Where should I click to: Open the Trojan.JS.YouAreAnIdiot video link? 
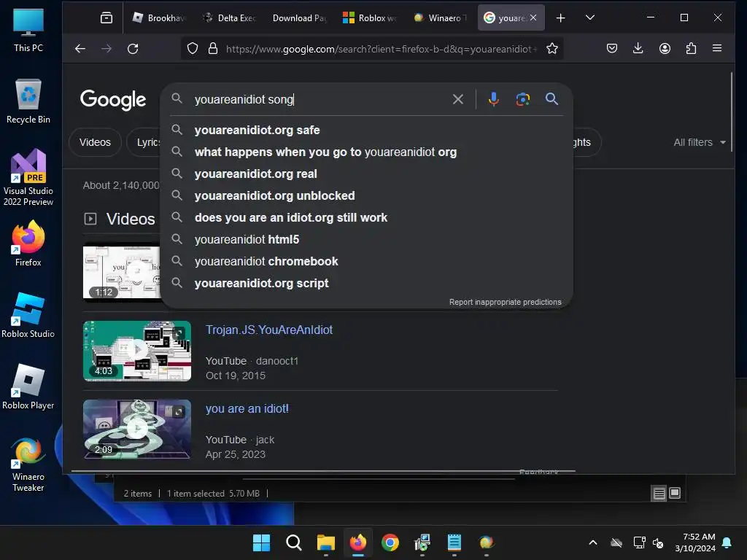pyautogui.click(x=269, y=330)
